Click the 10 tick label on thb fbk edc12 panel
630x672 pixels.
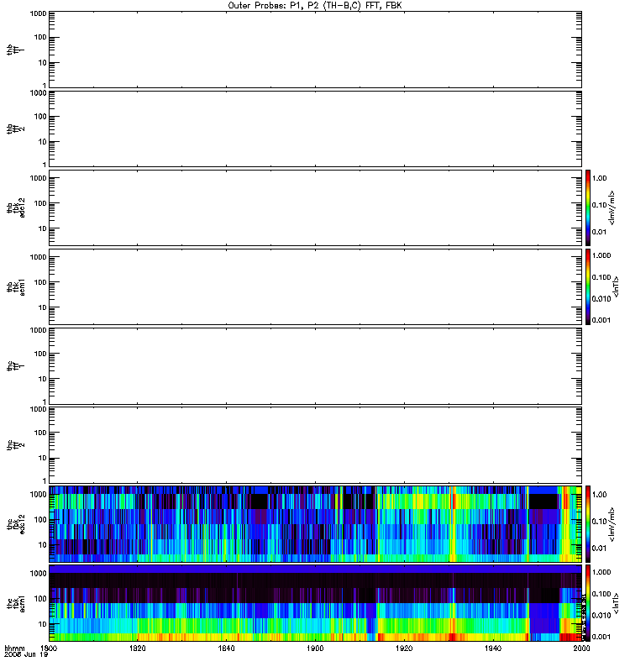(43, 228)
